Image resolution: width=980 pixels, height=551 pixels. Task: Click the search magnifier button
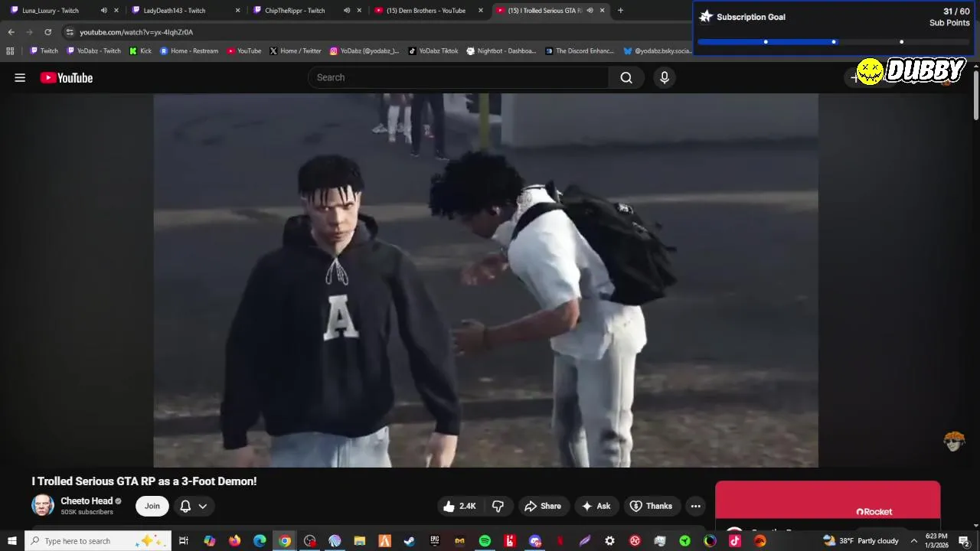(x=626, y=77)
